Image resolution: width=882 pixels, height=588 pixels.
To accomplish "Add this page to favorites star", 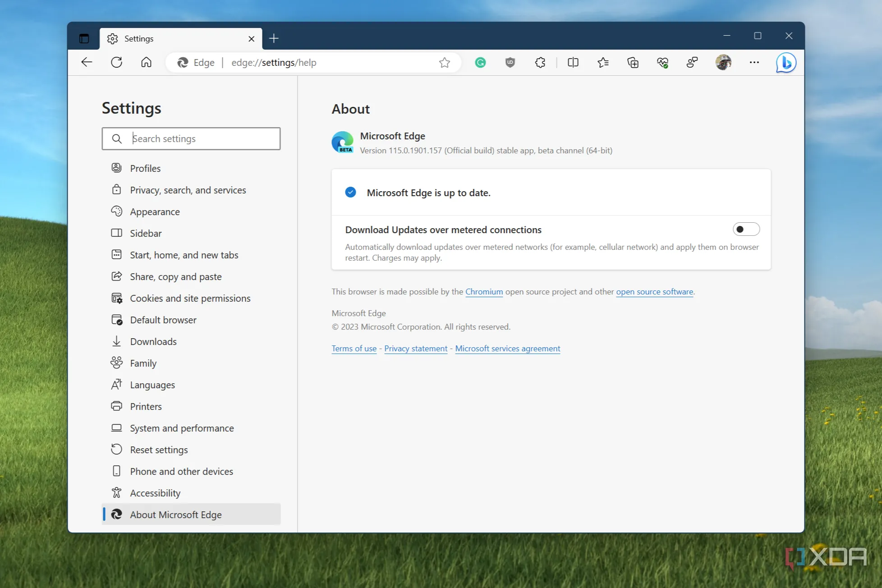I will (445, 63).
